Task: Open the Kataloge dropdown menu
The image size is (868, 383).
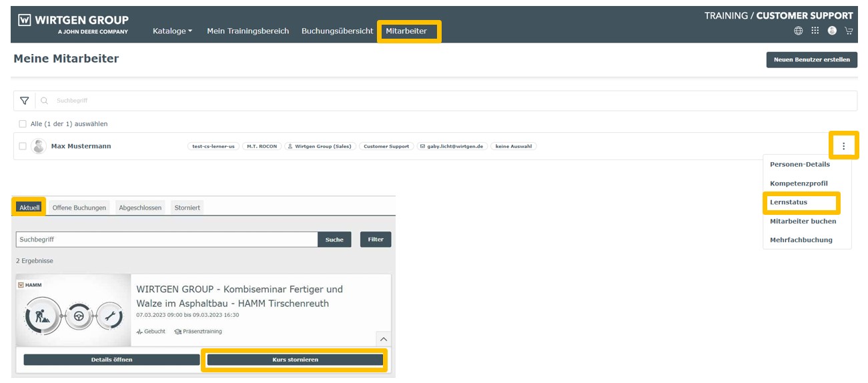Action: pos(172,31)
